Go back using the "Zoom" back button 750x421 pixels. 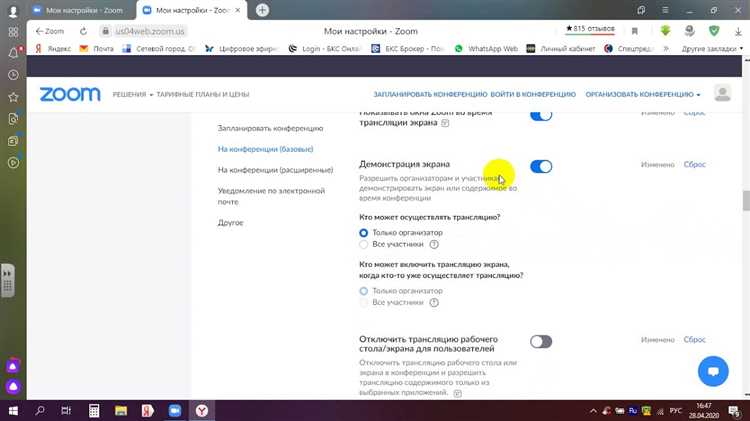[49, 31]
